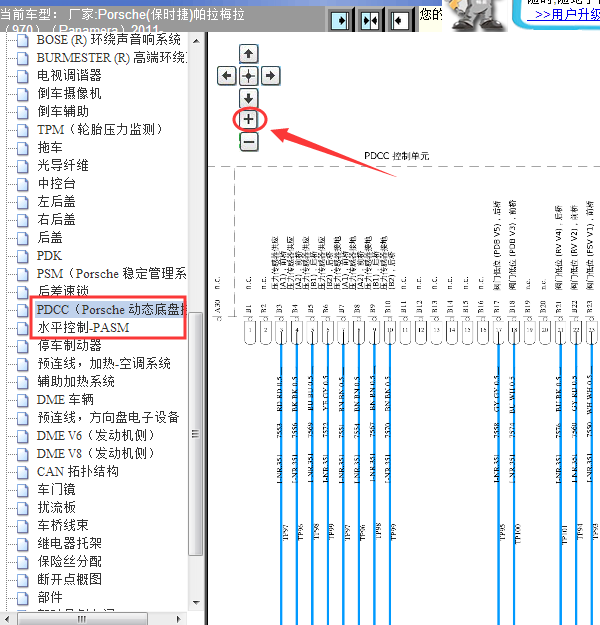Select 拖车 in the tree
The width and height of the screenshot is (600, 625).
[x=50, y=147]
